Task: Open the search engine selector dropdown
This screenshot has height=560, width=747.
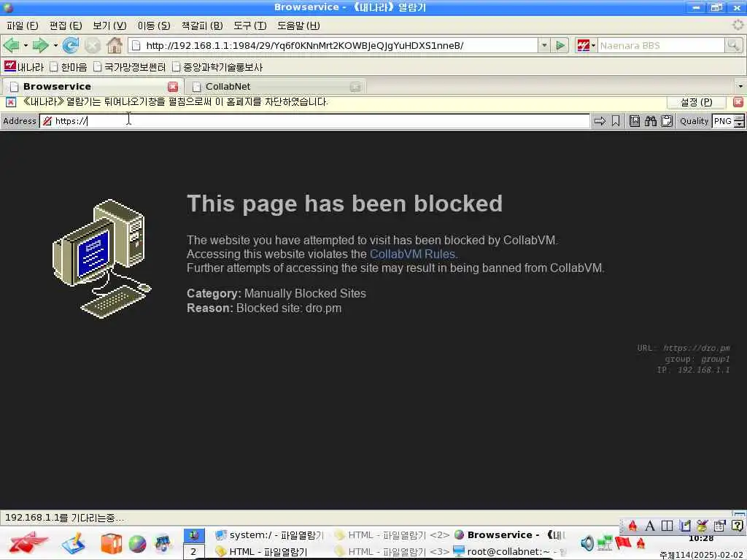Action: [x=593, y=46]
